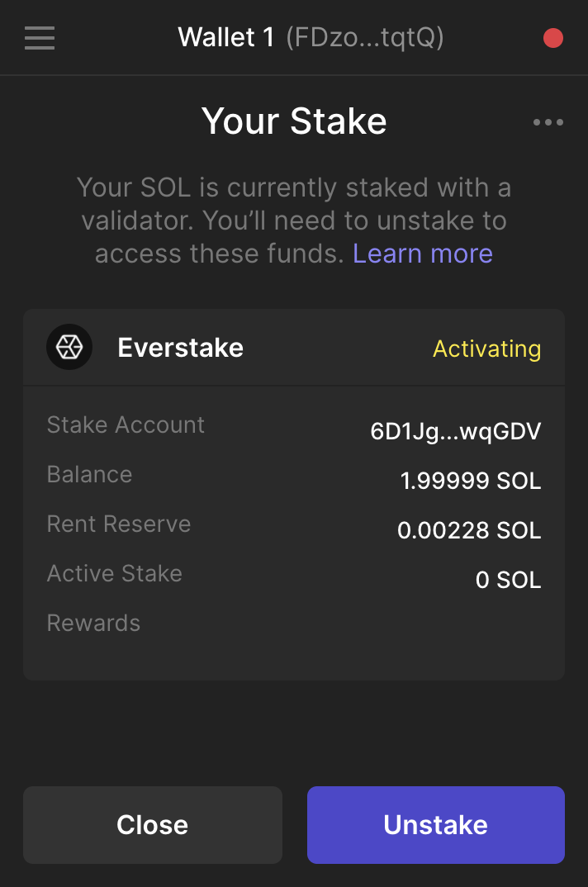Image resolution: width=588 pixels, height=887 pixels.
Task: Click the 6D1Jg...wqGDV stake account address
Action: coord(457,431)
